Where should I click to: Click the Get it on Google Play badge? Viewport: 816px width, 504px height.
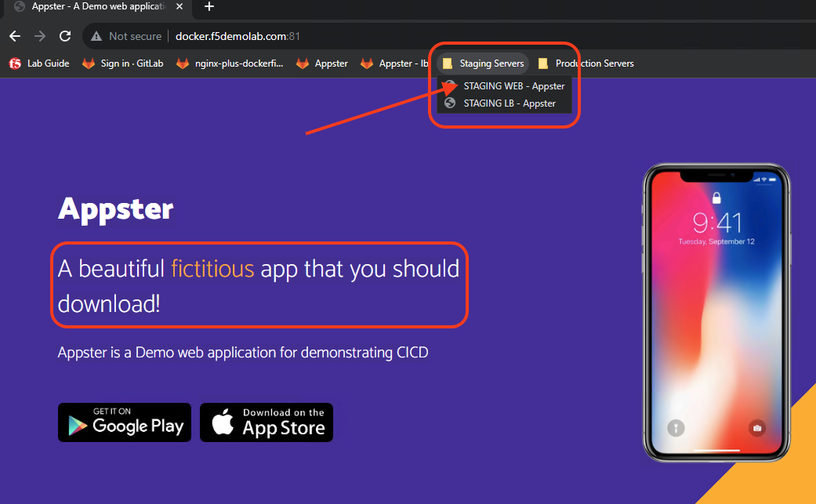(x=125, y=422)
